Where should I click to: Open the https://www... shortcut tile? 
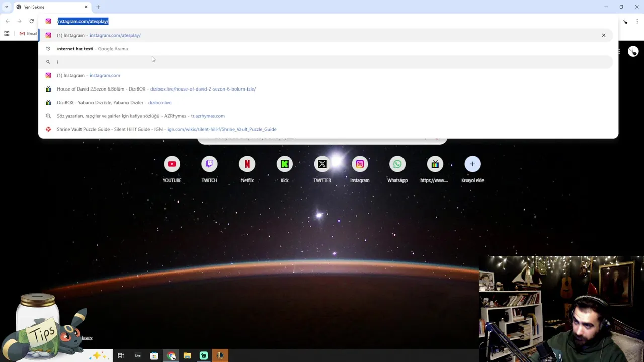click(x=435, y=169)
